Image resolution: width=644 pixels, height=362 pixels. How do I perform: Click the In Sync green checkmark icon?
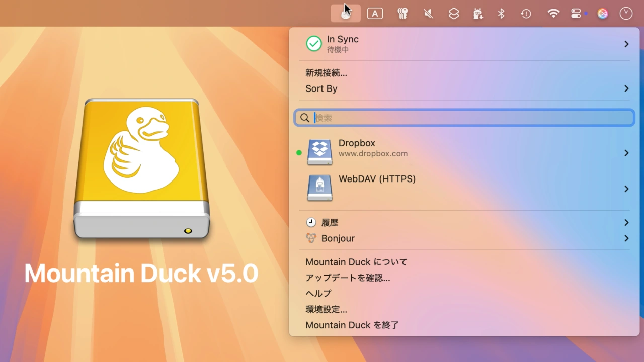313,44
